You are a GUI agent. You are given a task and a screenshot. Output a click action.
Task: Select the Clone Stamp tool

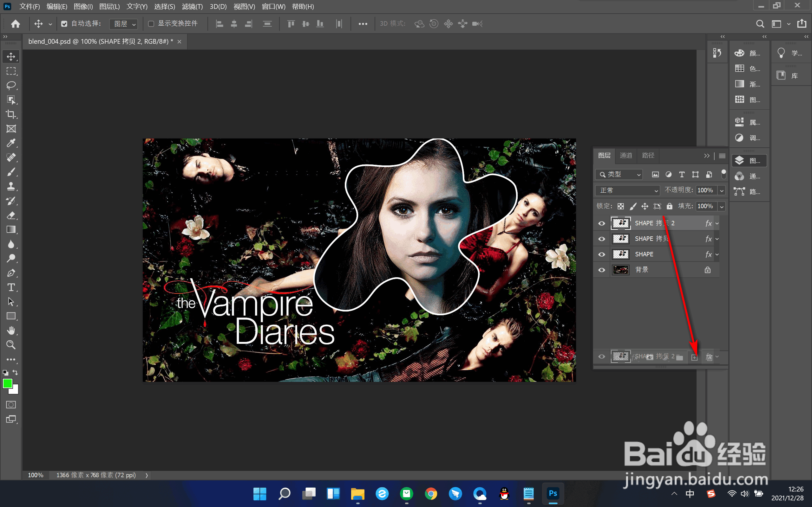11,186
